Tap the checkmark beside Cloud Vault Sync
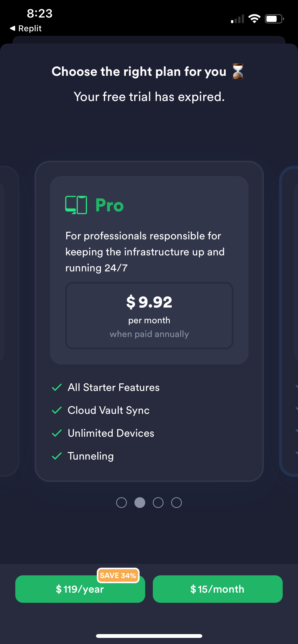This screenshot has height=644, width=298. pyautogui.click(x=57, y=410)
